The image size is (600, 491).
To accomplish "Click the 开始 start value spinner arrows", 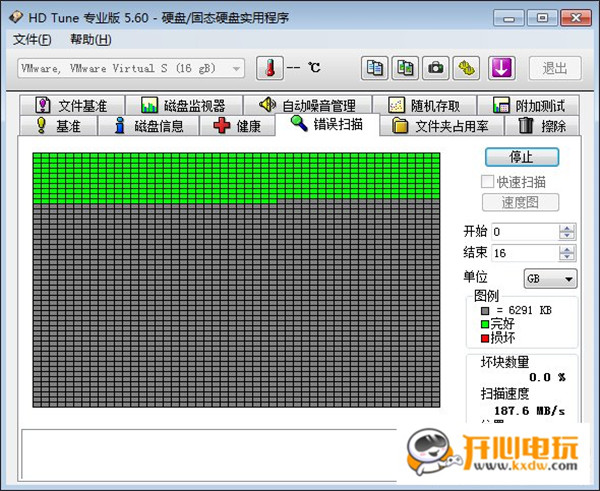I will [568, 231].
